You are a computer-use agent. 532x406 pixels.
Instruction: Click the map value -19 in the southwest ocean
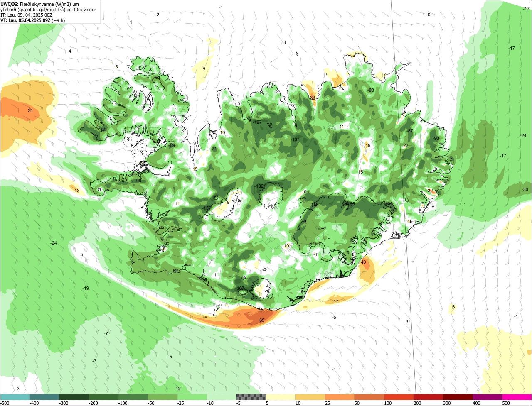(85, 288)
